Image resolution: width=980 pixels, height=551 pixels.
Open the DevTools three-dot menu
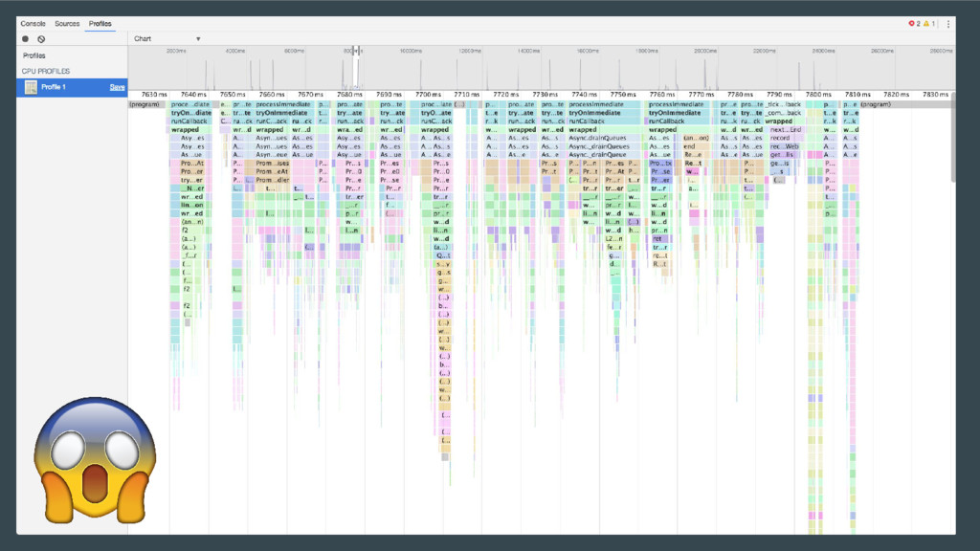coord(948,23)
